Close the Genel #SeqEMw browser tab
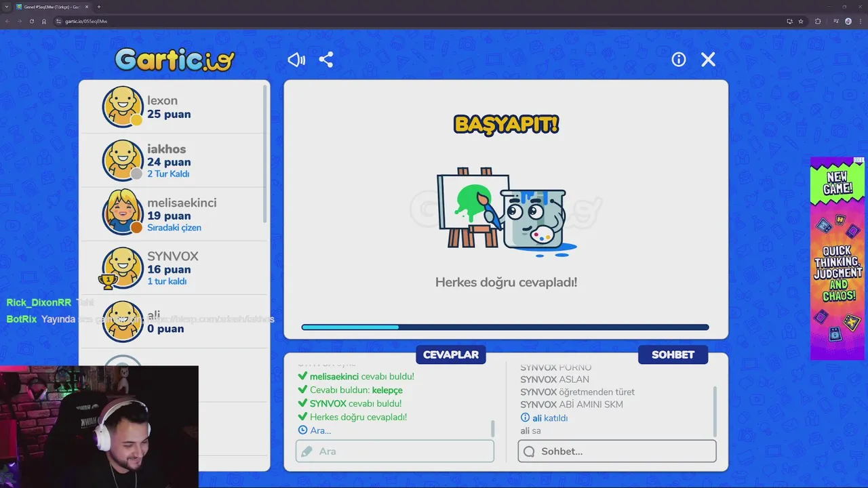The image size is (868, 488). coord(87,7)
